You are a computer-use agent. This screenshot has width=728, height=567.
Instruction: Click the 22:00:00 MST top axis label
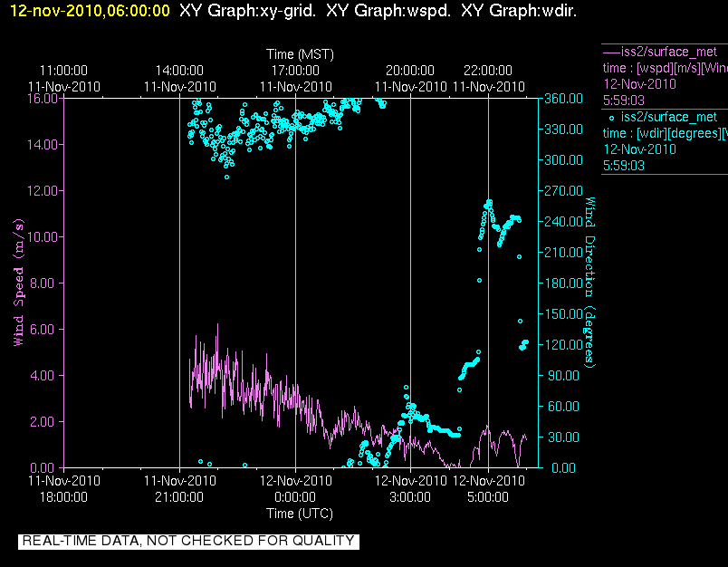488,71
